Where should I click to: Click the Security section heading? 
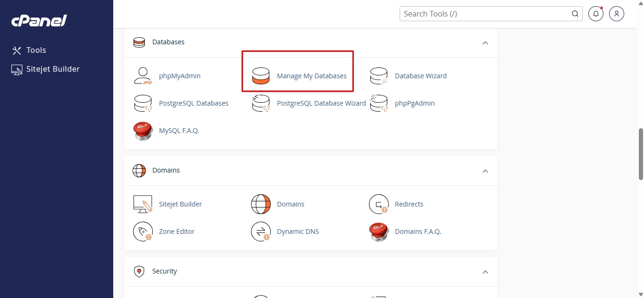[x=165, y=271]
